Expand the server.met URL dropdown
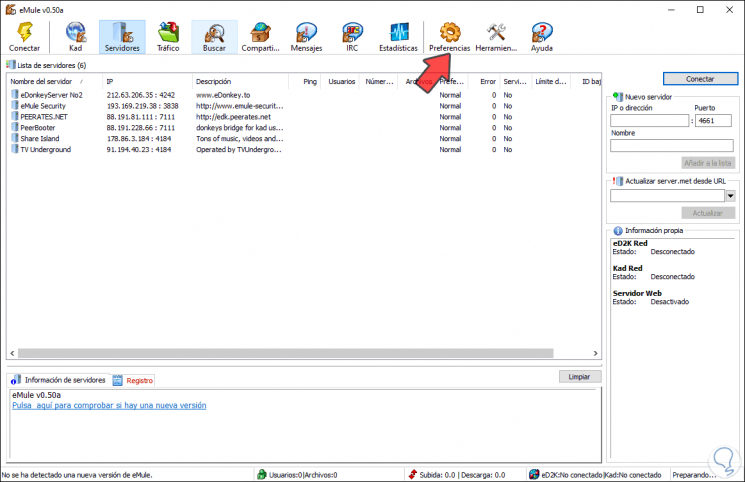Screen dimensions: 745x482 click(730, 196)
